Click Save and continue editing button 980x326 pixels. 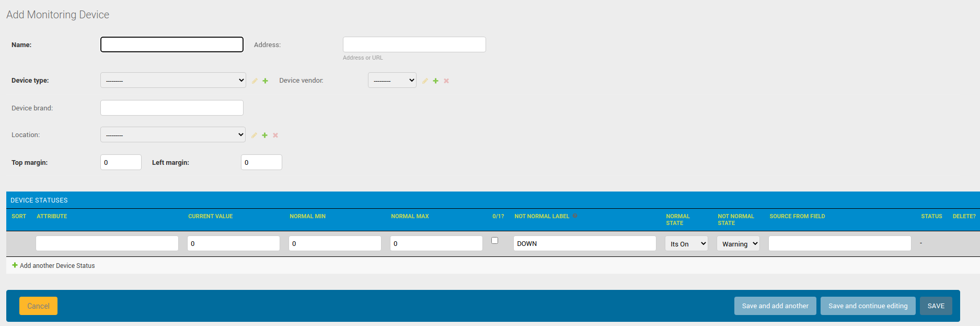click(x=868, y=306)
